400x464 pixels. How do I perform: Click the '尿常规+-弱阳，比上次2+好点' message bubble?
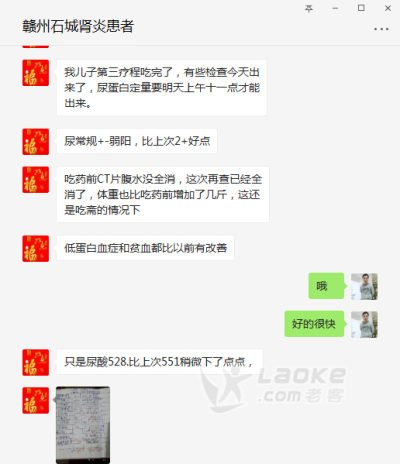pyautogui.click(x=137, y=141)
